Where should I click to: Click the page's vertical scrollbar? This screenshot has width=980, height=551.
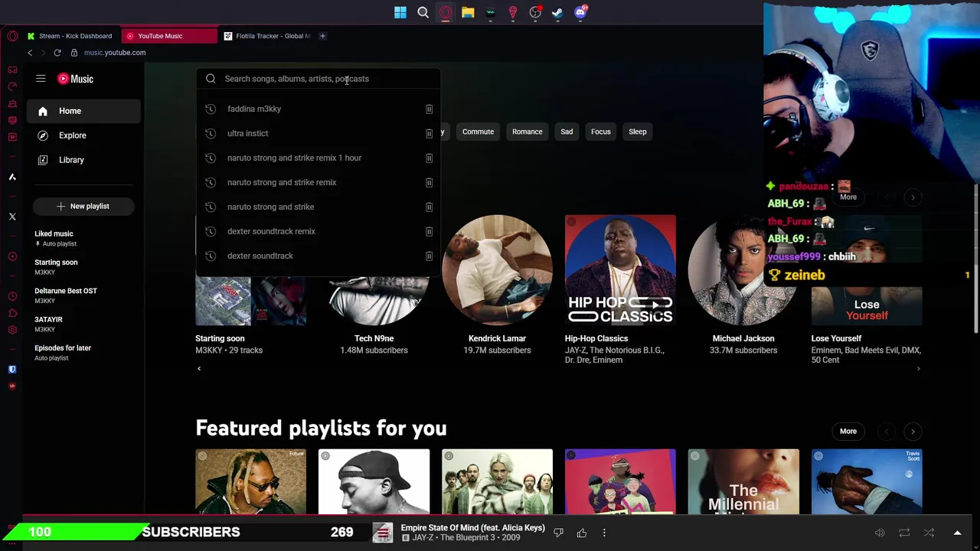coord(975,259)
